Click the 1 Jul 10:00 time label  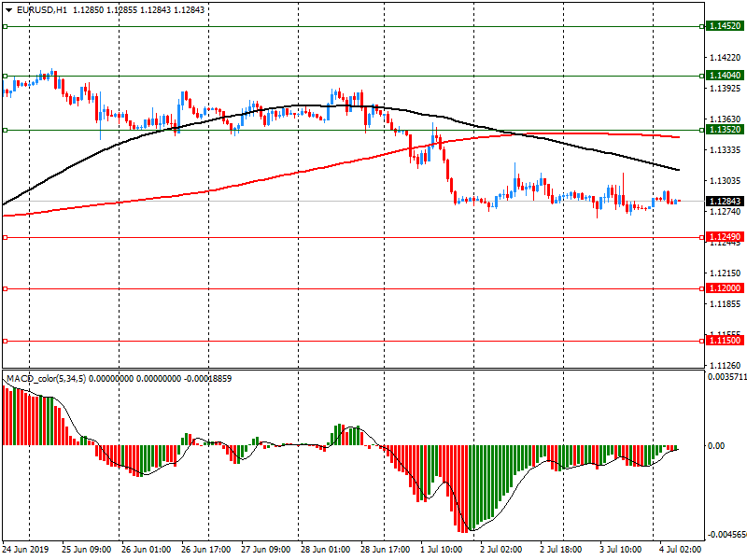click(441, 549)
